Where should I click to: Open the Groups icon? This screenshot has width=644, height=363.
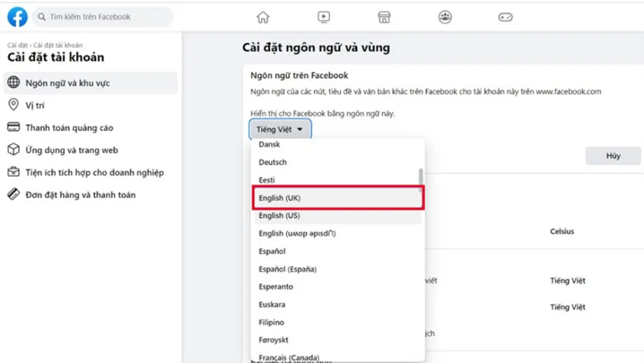coord(445,17)
